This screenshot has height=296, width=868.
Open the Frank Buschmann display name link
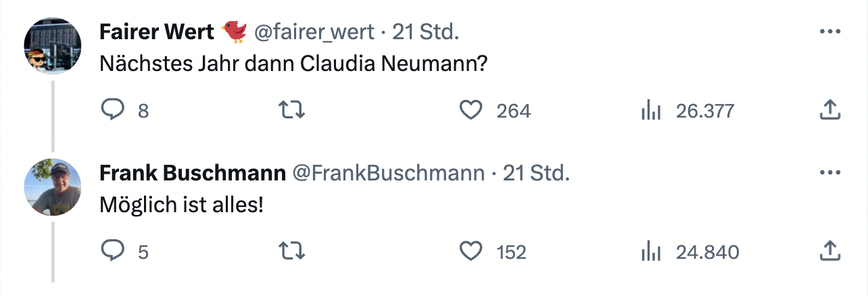point(192,173)
